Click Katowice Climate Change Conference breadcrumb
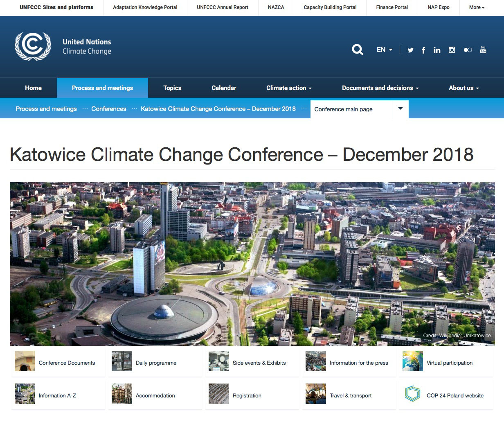 click(x=218, y=109)
